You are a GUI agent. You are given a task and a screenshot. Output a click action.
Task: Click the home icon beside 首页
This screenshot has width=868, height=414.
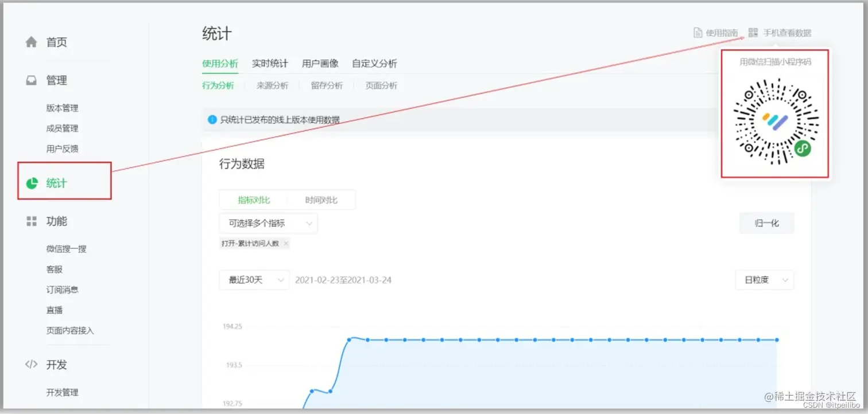click(x=32, y=42)
